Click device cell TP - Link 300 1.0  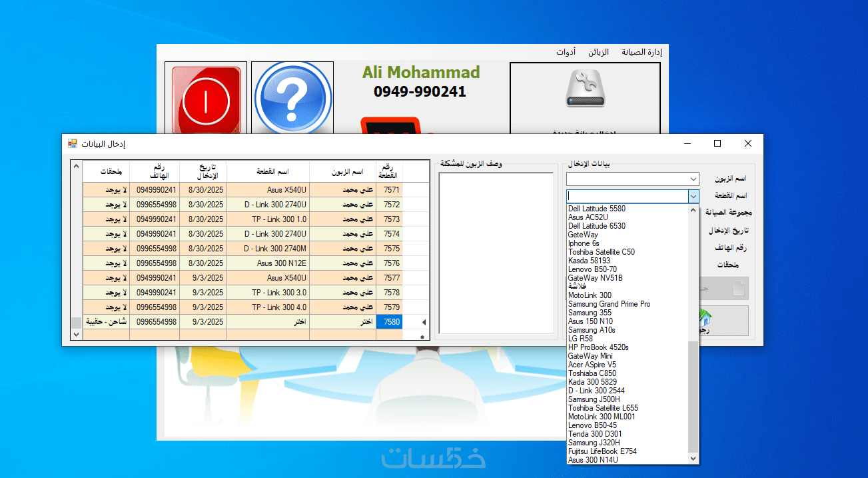268,219
